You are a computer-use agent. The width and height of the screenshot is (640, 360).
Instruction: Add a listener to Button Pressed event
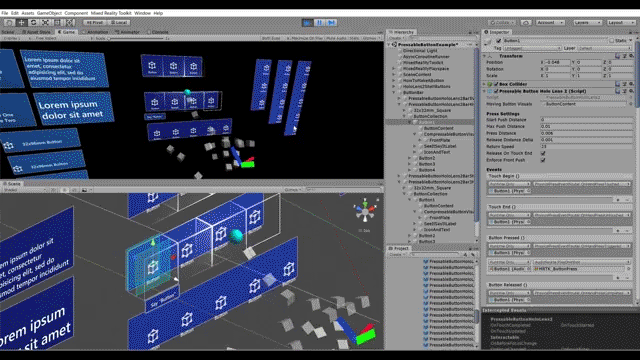[618, 278]
